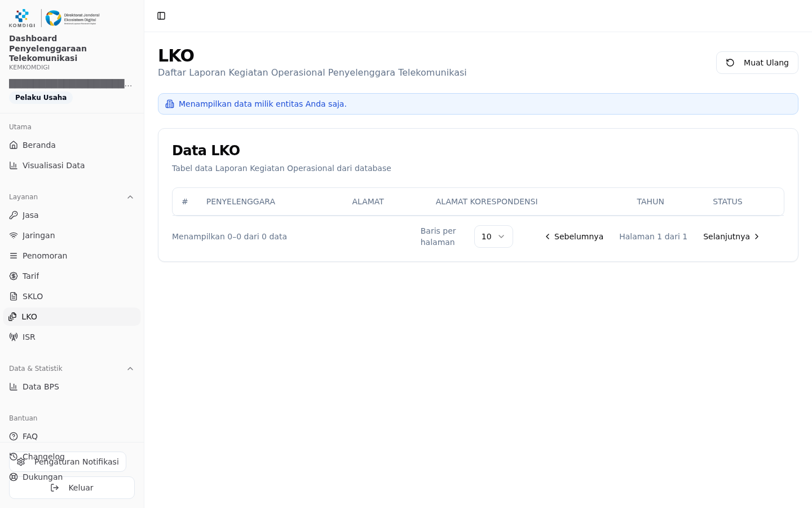Open the Jasa menu item
Image resolution: width=812 pixels, height=508 pixels.
72,215
